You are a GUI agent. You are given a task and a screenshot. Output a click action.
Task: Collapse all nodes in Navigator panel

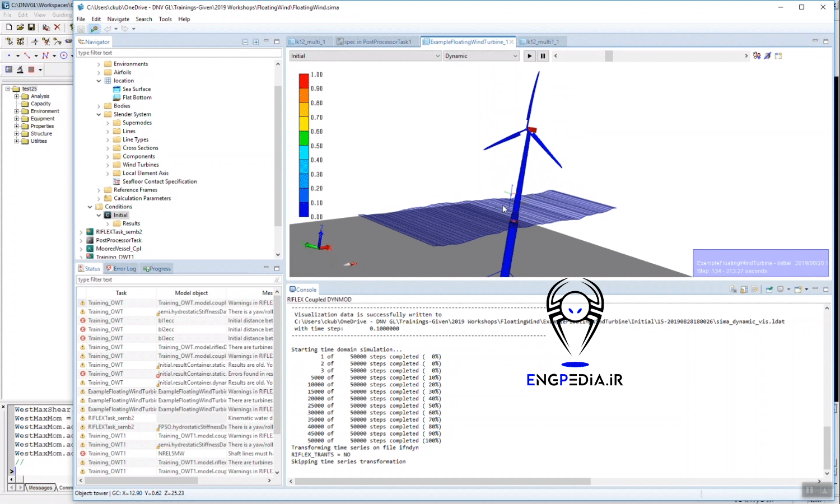(x=245, y=42)
